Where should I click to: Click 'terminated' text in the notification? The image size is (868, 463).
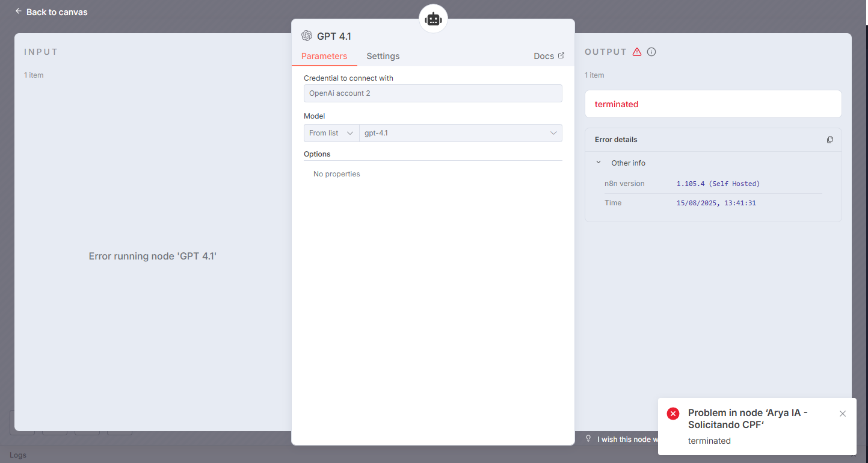(709, 441)
